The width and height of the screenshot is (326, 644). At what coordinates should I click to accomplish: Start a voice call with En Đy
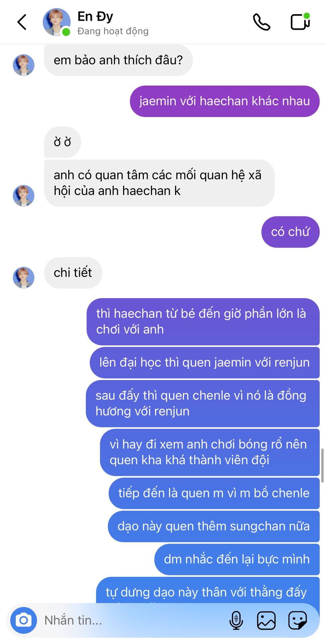tap(261, 22)
